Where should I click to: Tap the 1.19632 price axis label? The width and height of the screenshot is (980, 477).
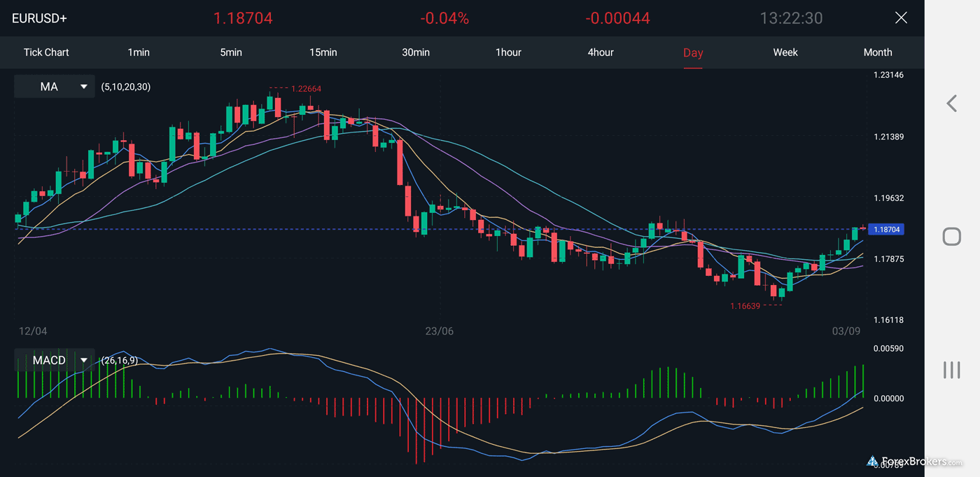tap(889, 198)
